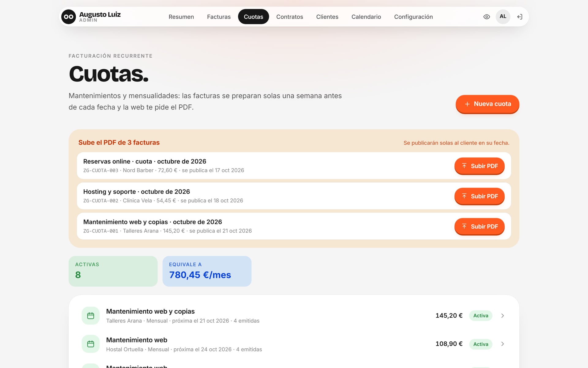
Task: Click the logout arrow icon
Action: point(520,17)
